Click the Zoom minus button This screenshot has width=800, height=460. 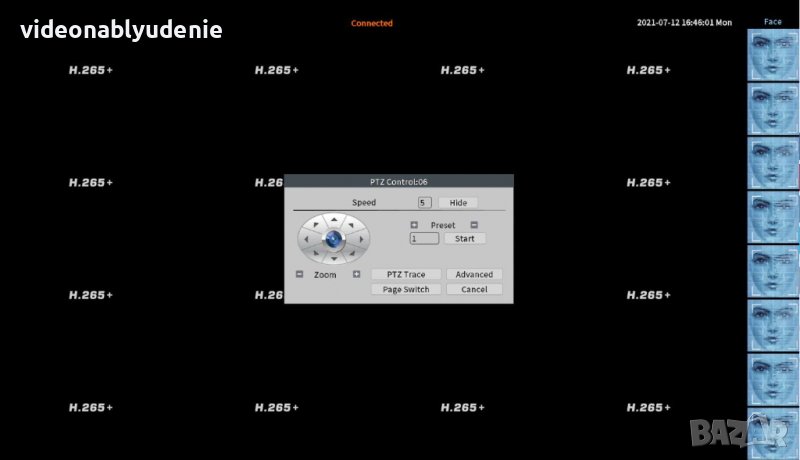click(x=299, y=274)
